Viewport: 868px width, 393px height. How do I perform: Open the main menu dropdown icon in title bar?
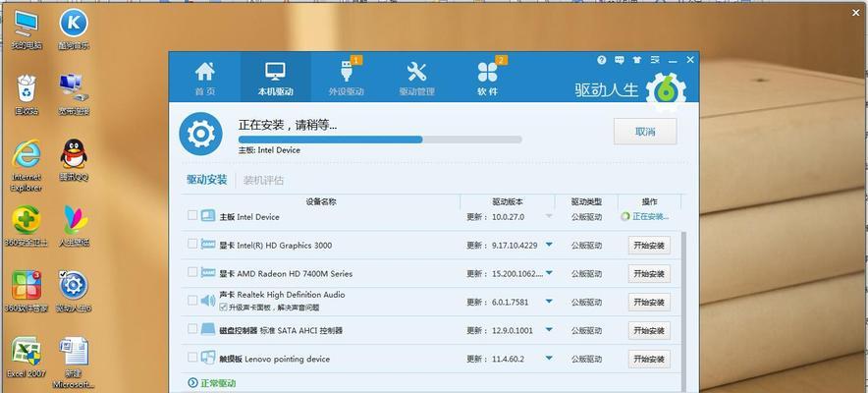pos(655,60)
